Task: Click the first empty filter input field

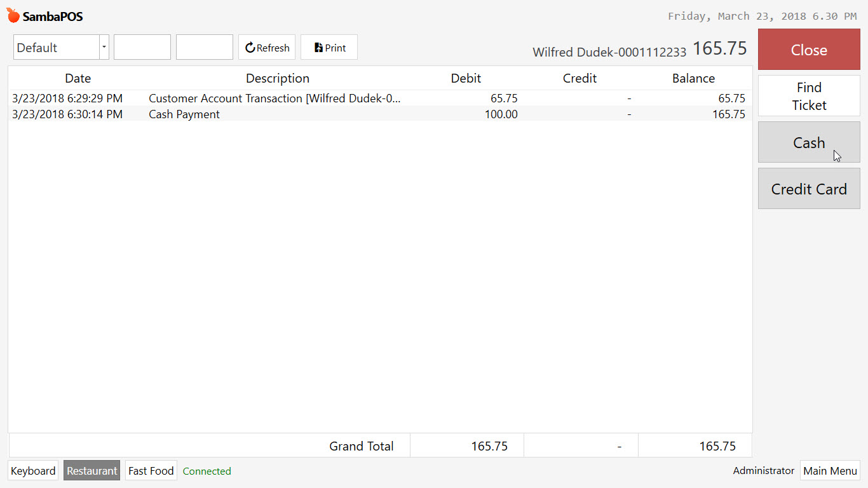Action: (142, 47)
